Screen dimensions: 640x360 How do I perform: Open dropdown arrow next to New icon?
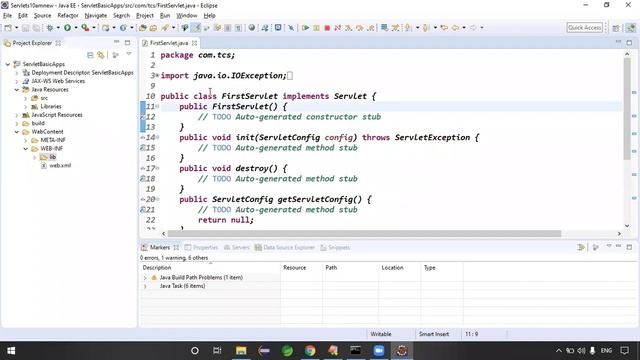(16, 28)
